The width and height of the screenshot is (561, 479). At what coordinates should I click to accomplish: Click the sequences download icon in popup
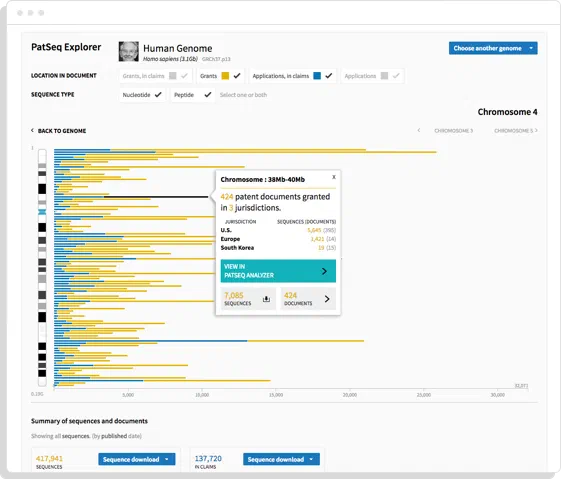[x=266, y=299]
